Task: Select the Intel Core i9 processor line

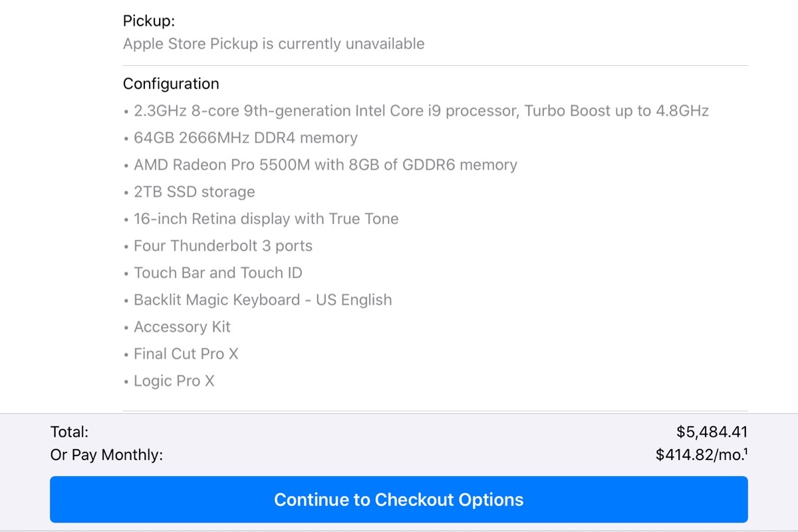Action: click(x=421, y=111)
